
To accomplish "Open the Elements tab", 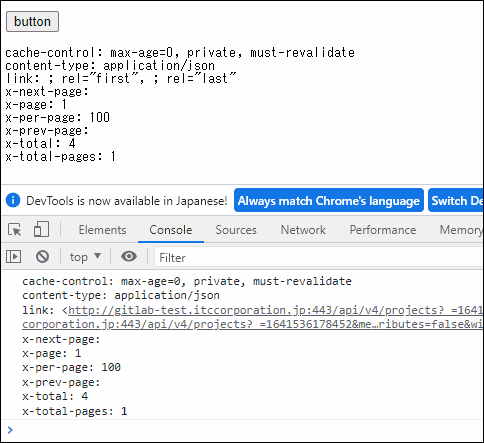I will pos(102,230).
